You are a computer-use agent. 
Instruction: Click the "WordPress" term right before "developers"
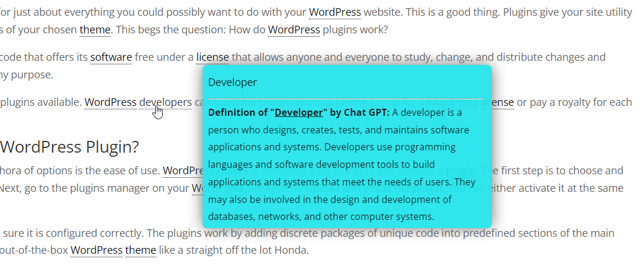[111, 102]
